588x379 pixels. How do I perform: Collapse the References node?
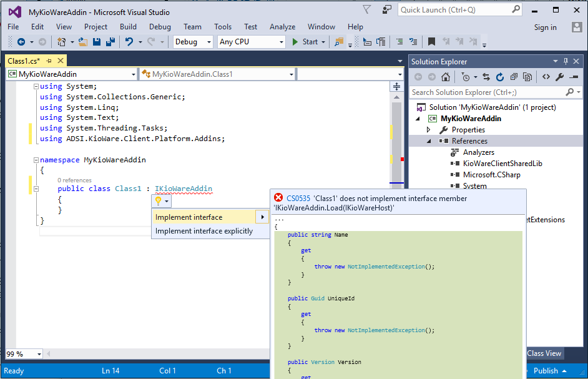[428, 141]
